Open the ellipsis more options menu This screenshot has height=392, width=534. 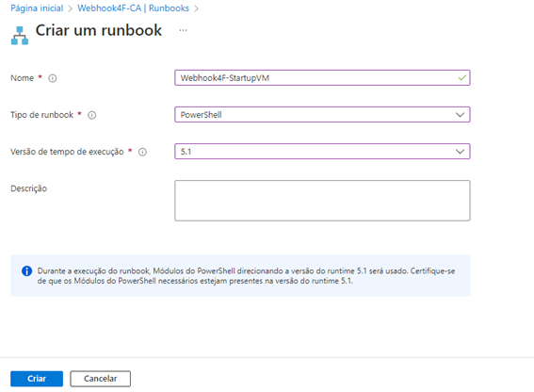pyautogui.click(x=184, y=30)
